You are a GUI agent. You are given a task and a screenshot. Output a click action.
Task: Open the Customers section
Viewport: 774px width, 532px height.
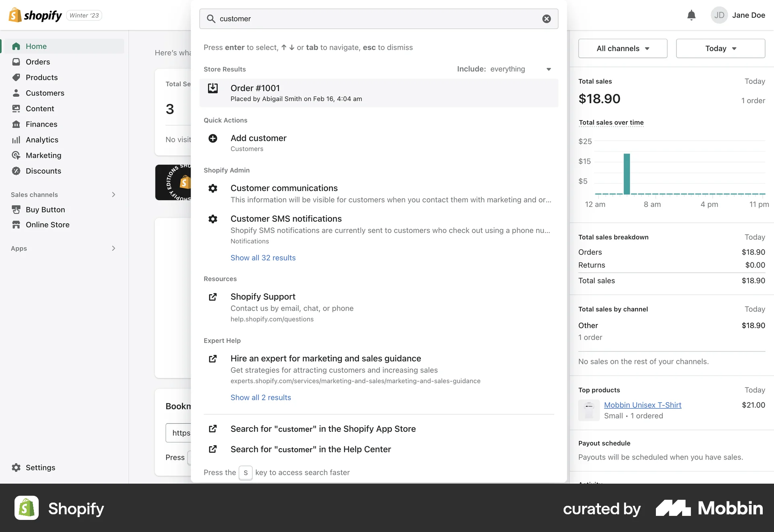(45, 93)
